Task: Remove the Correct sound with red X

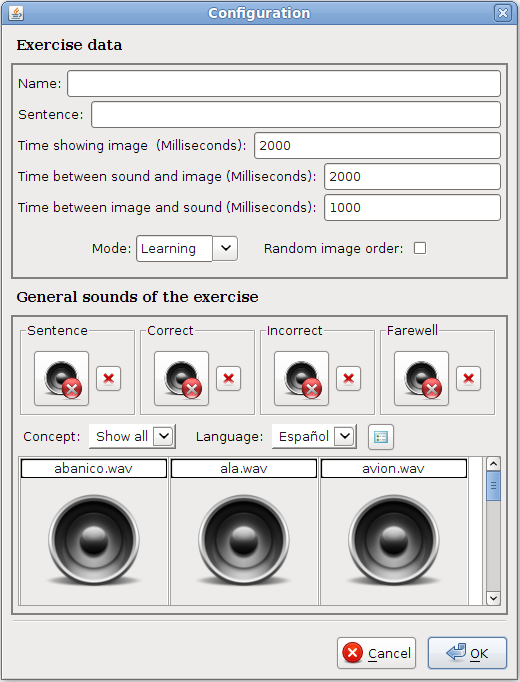Action: pos(229,378)
